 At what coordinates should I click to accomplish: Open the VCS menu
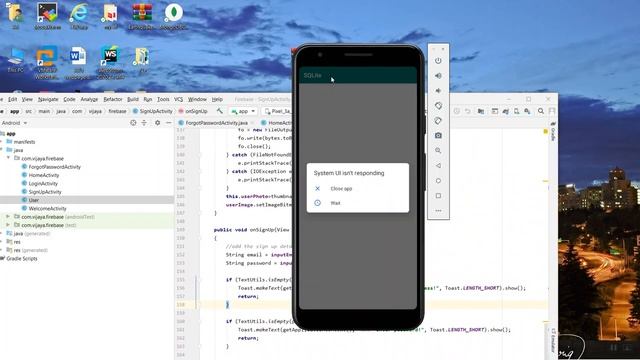coord(178,99)
